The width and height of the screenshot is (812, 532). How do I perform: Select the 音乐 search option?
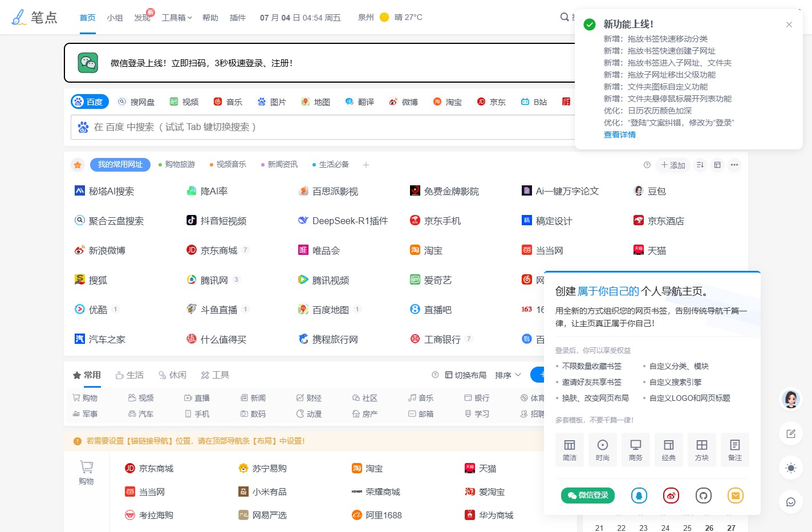(x=228, y=101)
